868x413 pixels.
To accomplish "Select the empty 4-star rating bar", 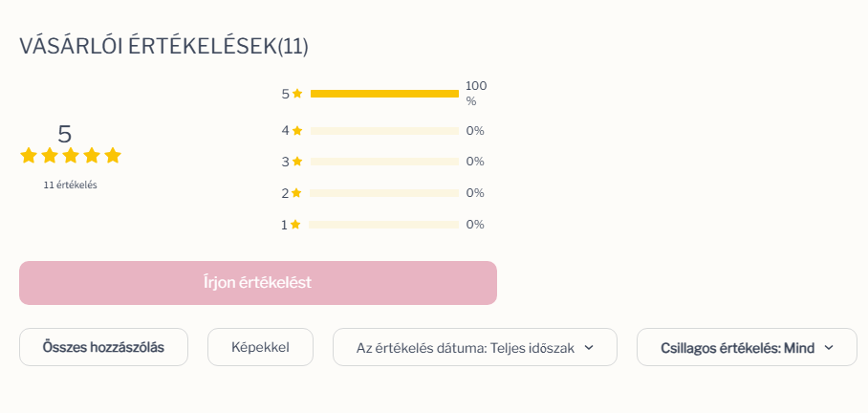I will pyautogui.click(x=384, y=131).
